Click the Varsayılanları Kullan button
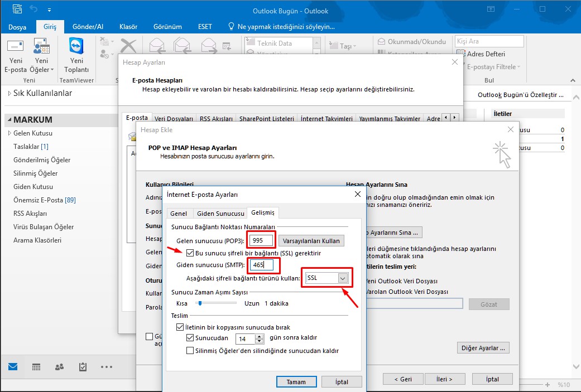This screenshot has width=581, height=392. pyautogui.click(x=311, y=240)
